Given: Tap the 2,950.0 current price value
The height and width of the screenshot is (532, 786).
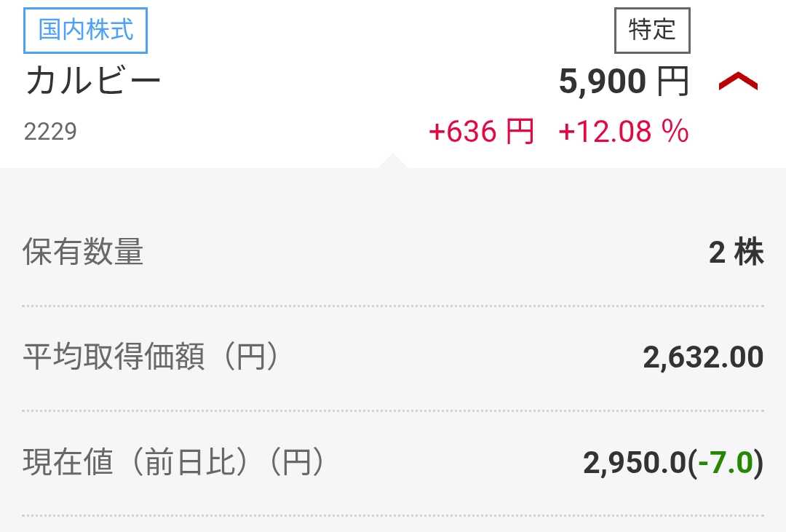Looking at the screenshot, I should point(635,463).
